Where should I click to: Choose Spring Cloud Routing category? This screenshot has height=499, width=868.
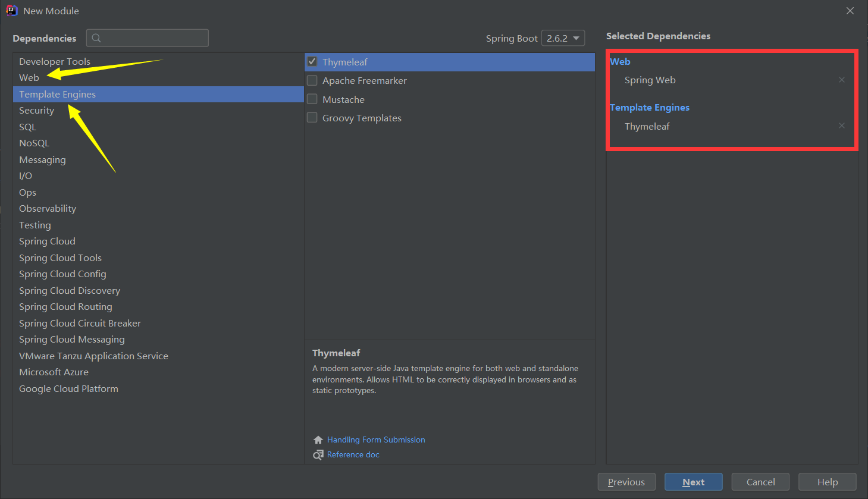click(x=158, y=307)
